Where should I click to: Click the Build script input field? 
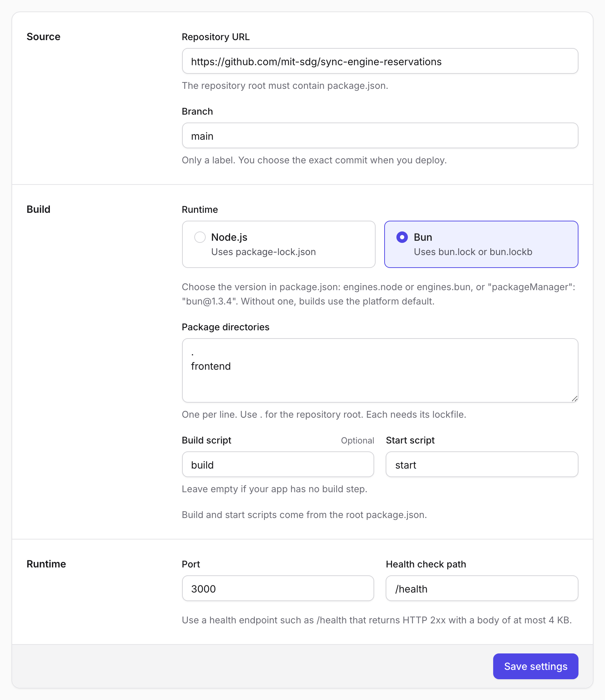click(278, 465)
